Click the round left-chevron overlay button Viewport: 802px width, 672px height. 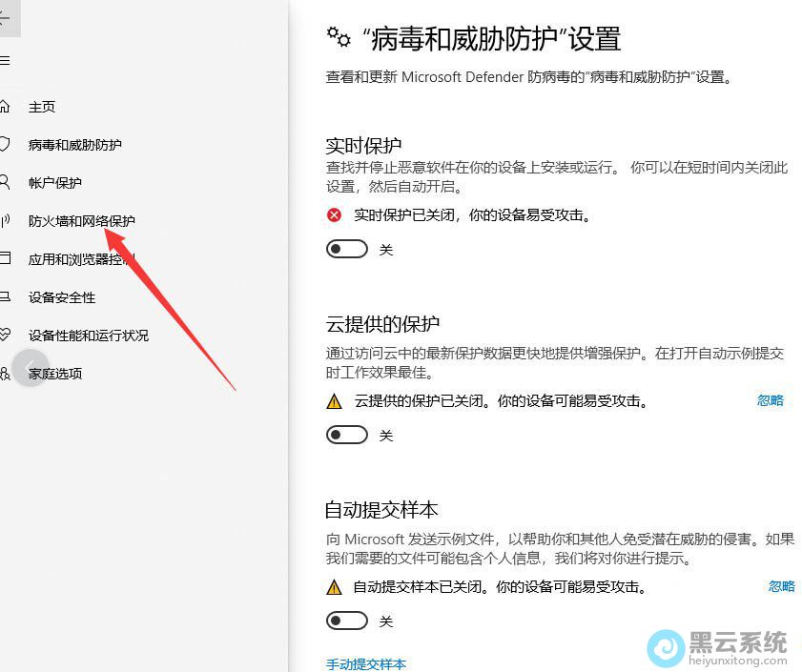click(x=30, y=368)
